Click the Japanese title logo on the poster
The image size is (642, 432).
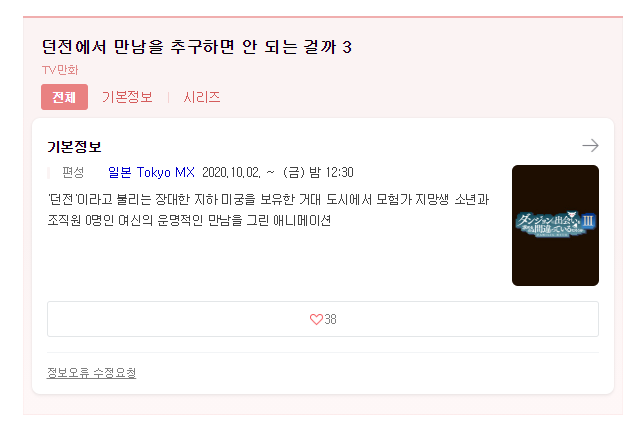[x=549, y=224]
